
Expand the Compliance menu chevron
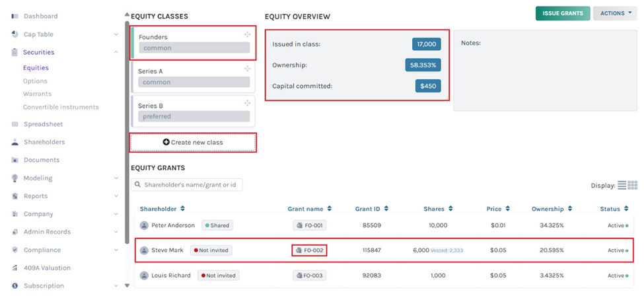tap(116, 250)
